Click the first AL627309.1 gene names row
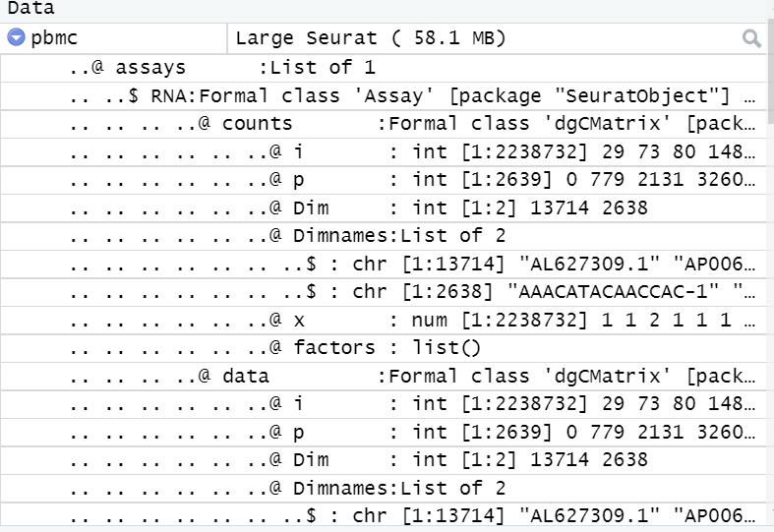The width and height of the screenshot is (774, 532). [x=383, y=264]
